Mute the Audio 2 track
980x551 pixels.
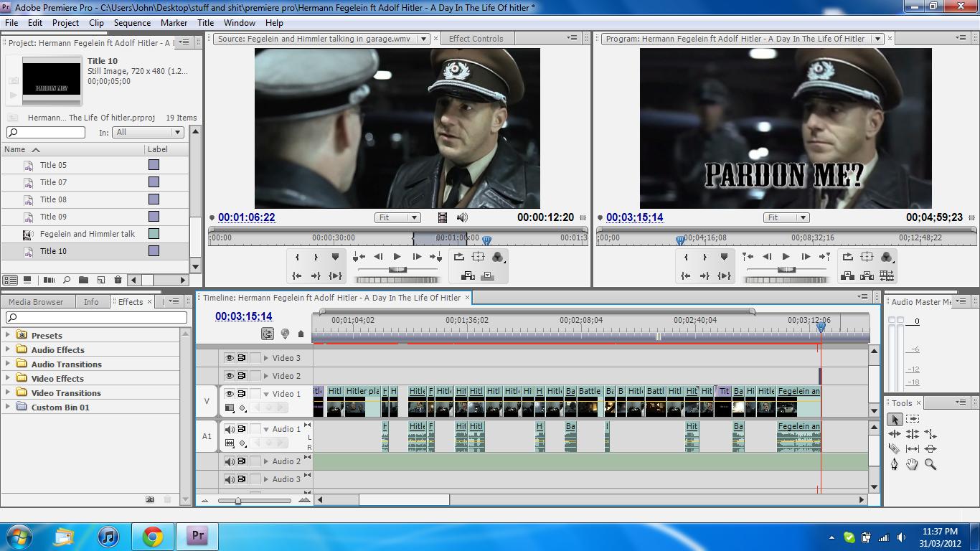tap(229, 461)
